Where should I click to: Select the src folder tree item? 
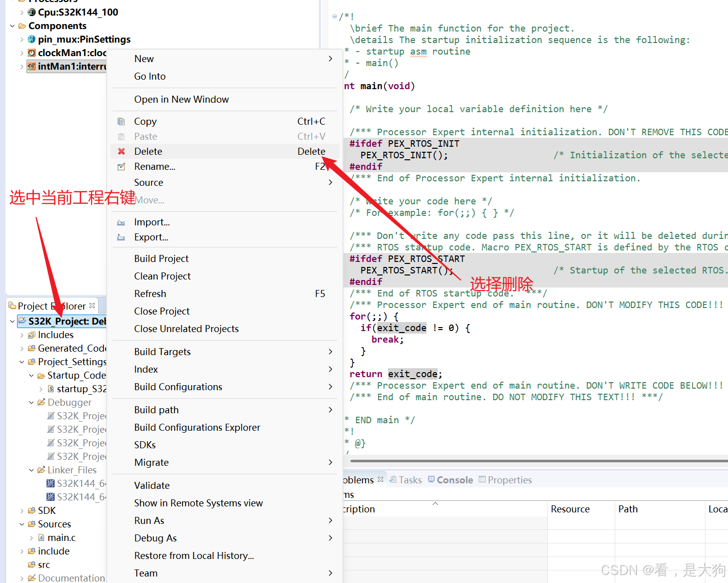click(44, 564)
